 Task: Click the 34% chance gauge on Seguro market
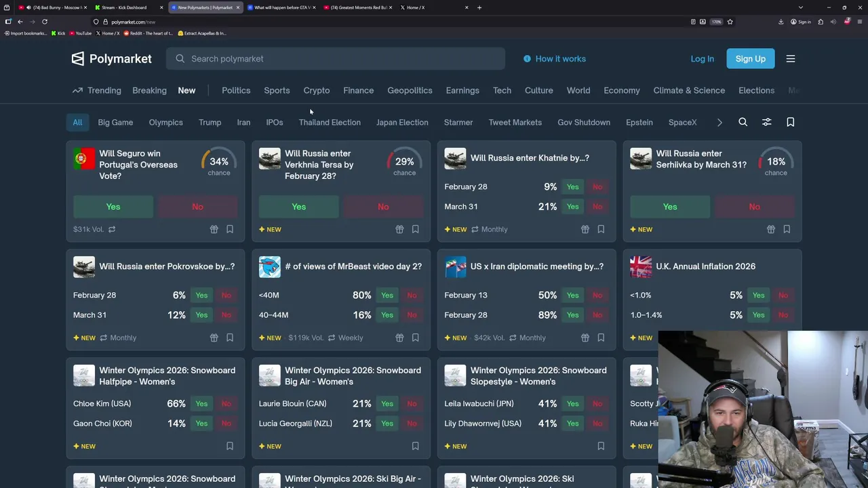click(x=219, y=163)
